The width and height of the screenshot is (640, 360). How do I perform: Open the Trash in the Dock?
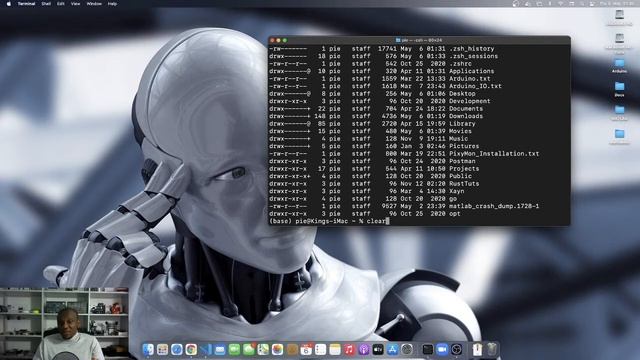[492, 349]
